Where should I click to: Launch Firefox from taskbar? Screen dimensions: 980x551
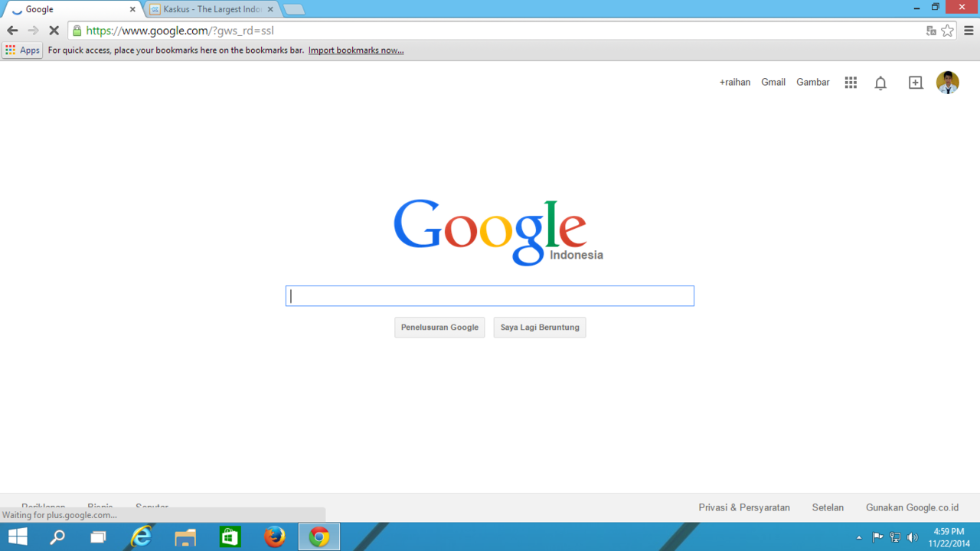coord(274,537)
